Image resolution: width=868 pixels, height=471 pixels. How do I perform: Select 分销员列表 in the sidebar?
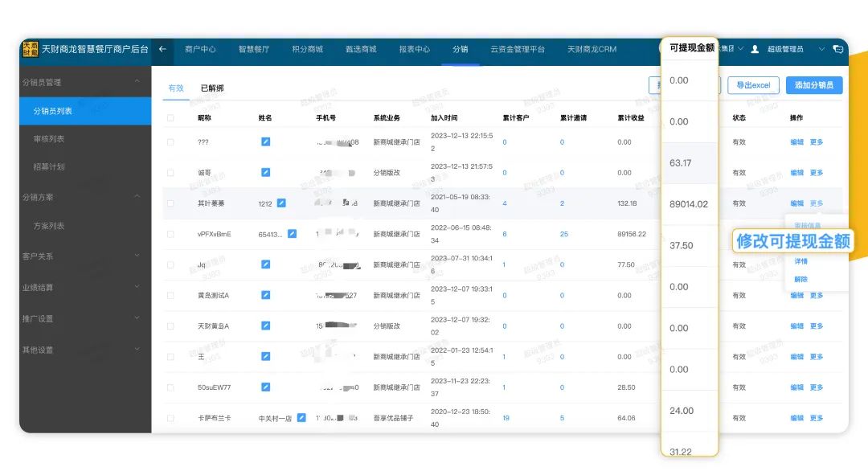pos(85,111)
